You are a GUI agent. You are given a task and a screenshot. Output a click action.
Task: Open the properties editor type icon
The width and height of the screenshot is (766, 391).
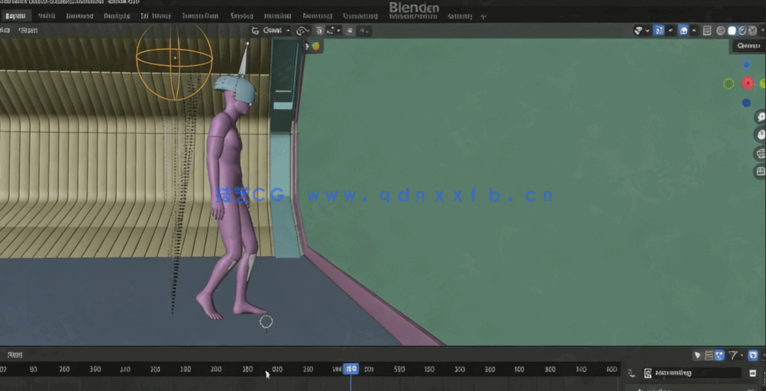(632, 373)
